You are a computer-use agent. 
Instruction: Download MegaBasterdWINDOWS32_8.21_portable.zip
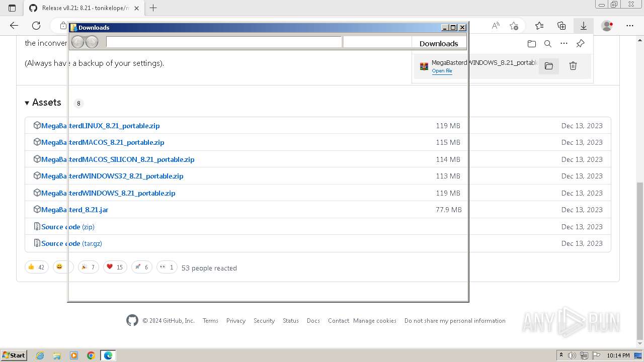pyautogui.click(x=112, y=176)
